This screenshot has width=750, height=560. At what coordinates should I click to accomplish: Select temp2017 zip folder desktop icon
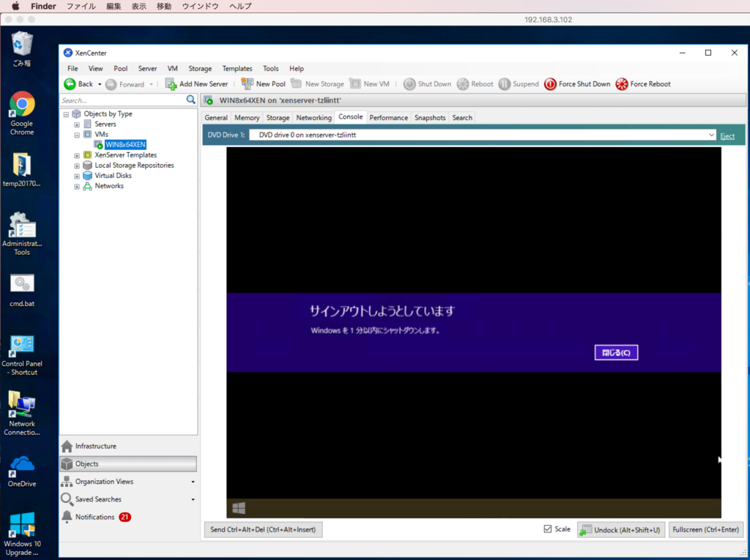click(22, 170)
